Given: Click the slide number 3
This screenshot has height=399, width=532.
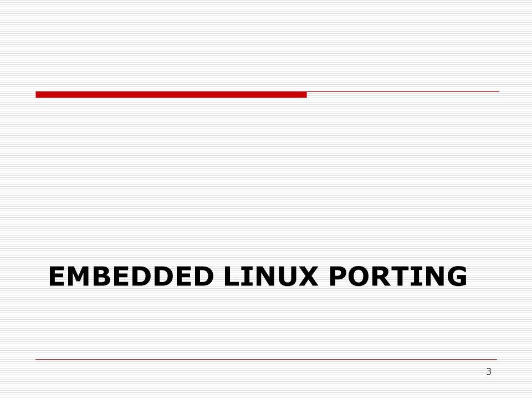Looking at the screenshot, I should (x=489, y=371).
